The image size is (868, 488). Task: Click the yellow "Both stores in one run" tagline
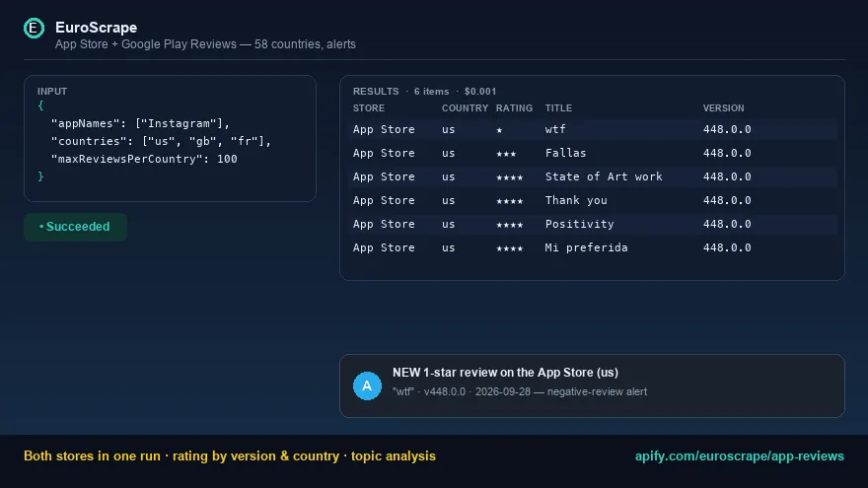(x=230, y=455)
